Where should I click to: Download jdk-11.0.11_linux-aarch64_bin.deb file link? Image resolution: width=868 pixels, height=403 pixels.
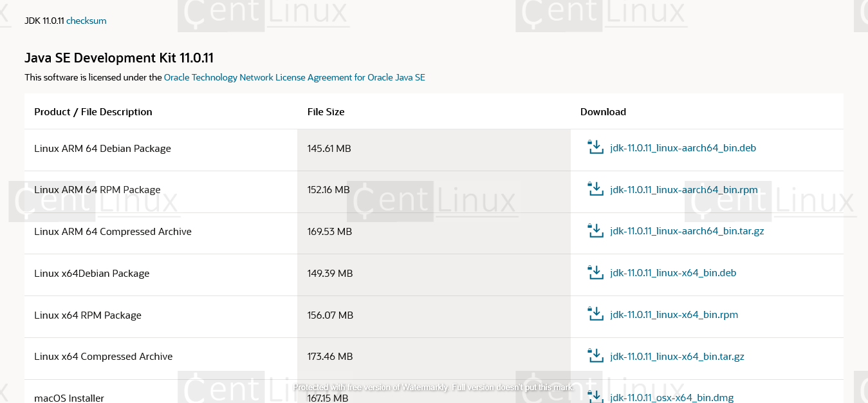tap(683, 148)
